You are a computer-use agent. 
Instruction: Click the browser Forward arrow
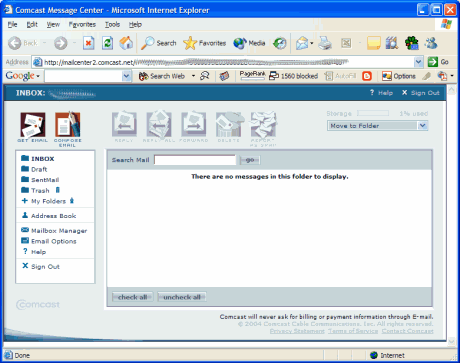pos(61,43)
